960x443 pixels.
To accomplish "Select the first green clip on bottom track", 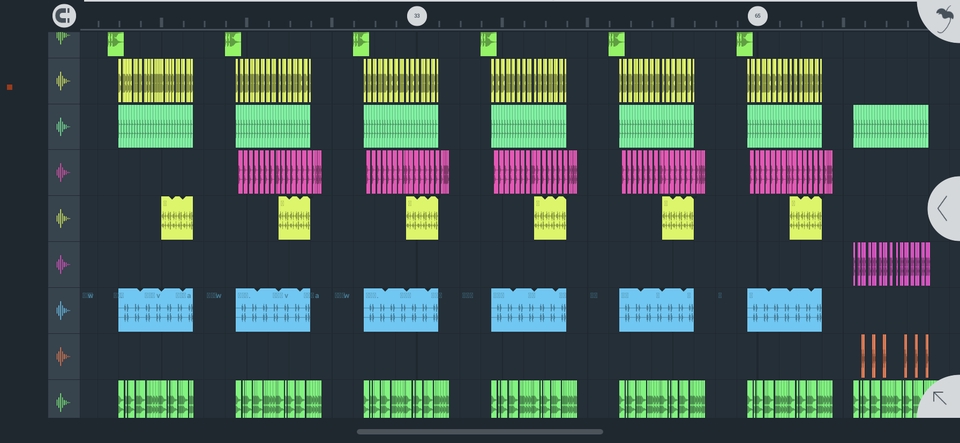I will pos(156,399).
